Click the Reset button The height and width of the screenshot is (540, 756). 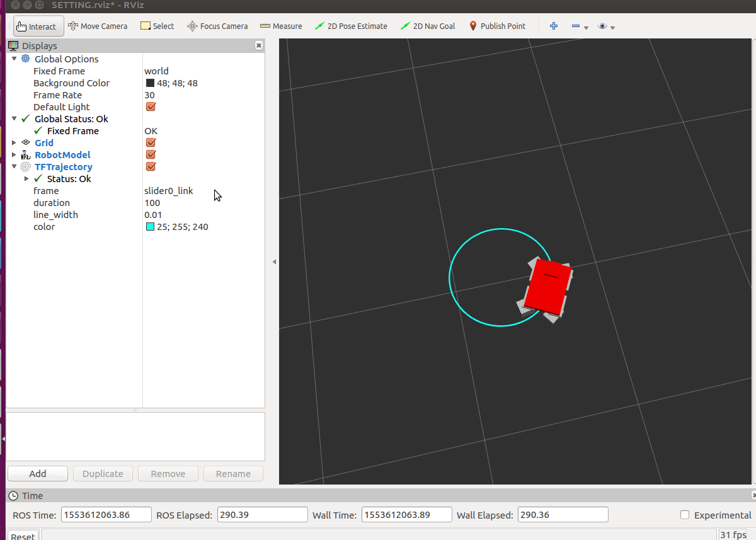pos(23,536)
